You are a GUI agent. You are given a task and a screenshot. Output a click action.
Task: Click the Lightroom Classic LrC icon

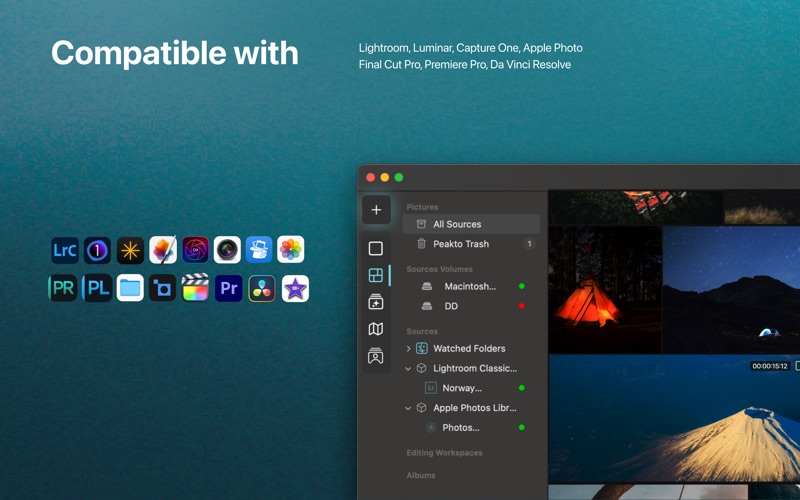[x=65, y=250]
